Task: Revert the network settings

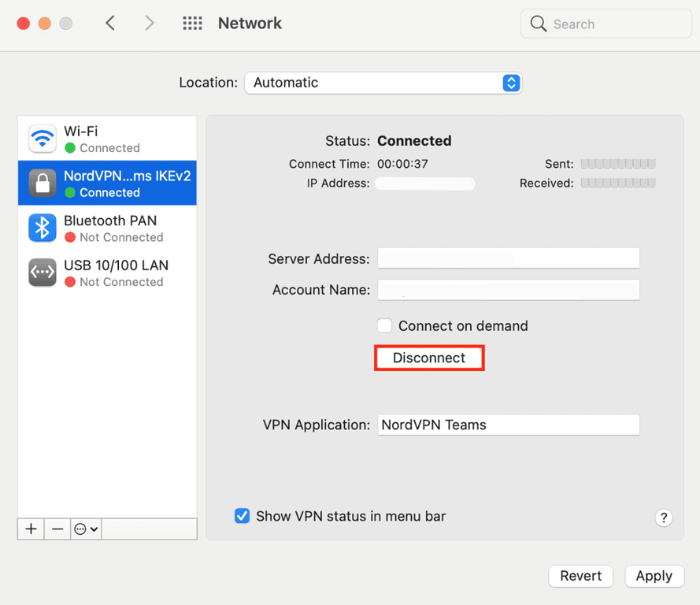Action: (580, 576)
